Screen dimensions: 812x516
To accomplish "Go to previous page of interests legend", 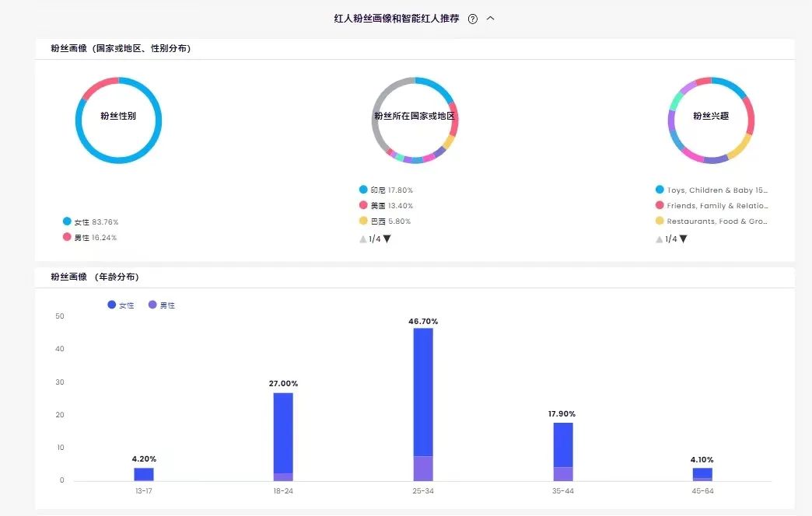I will point(660,239).
